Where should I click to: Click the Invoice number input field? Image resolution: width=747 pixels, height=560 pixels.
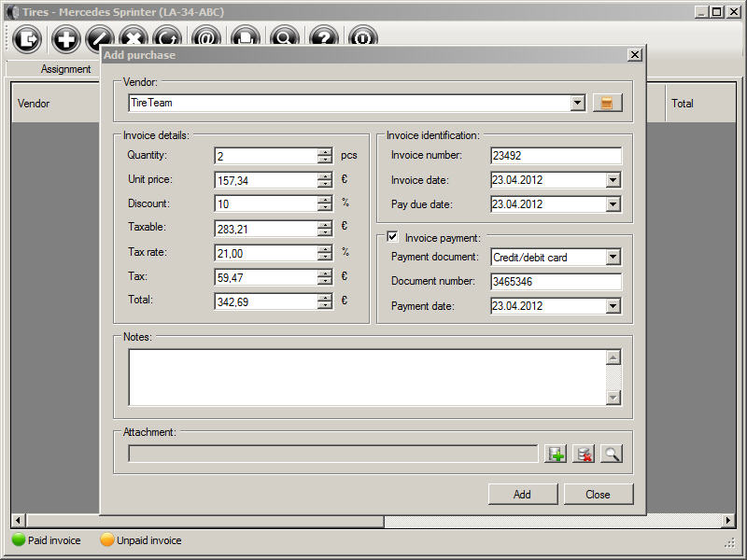555,156
